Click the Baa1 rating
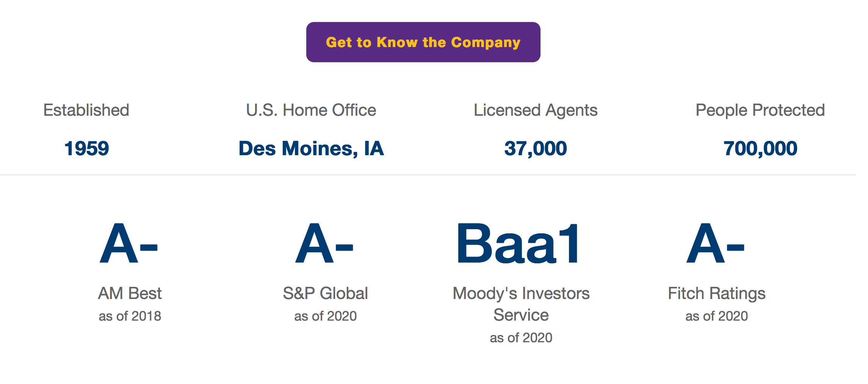The image size is (868, 384). [x=518, y=244]
